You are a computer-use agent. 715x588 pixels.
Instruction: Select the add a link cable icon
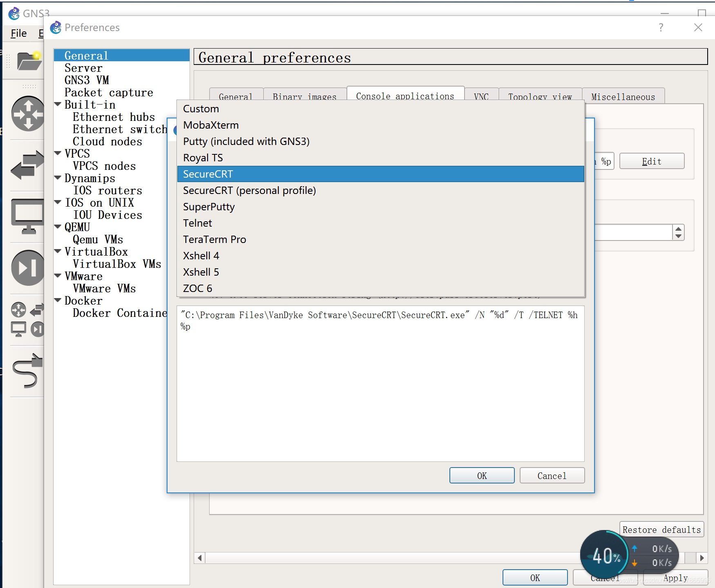point(27,371)
